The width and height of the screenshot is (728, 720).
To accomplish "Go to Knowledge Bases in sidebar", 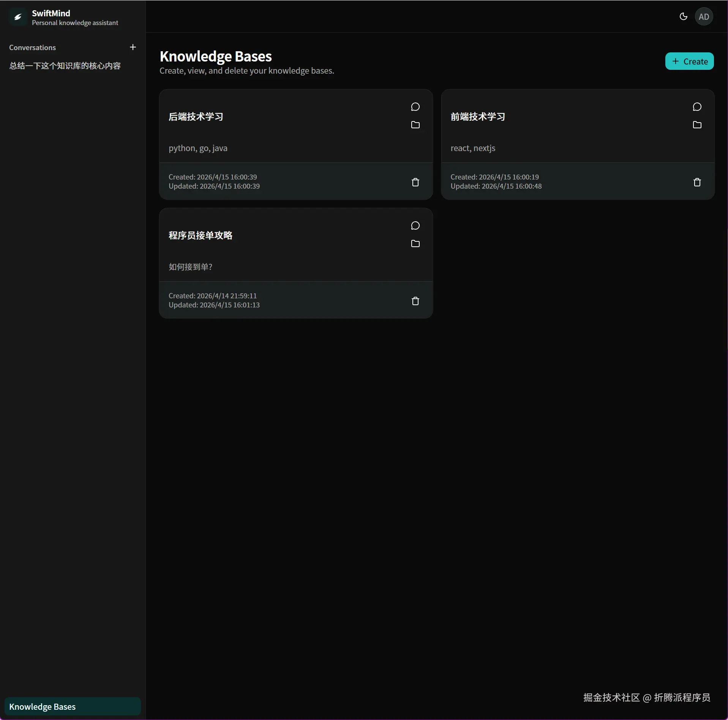I will coord(73,706).
